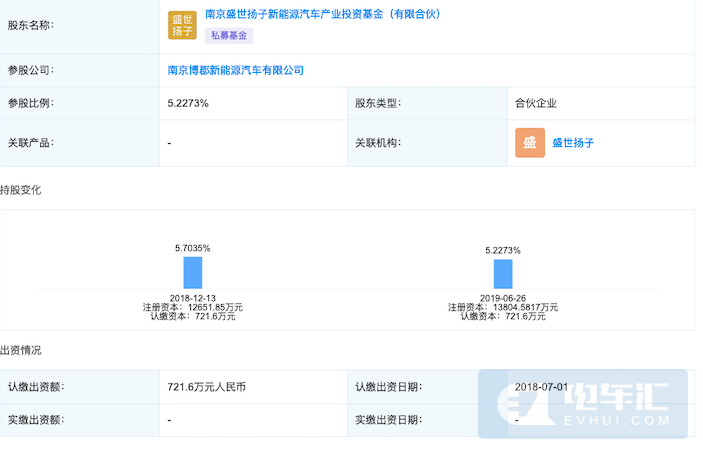Click the 盛世扬子 gold logo icon
The height and width of the screenshot is (458, 703).
[x=182, y=26]
